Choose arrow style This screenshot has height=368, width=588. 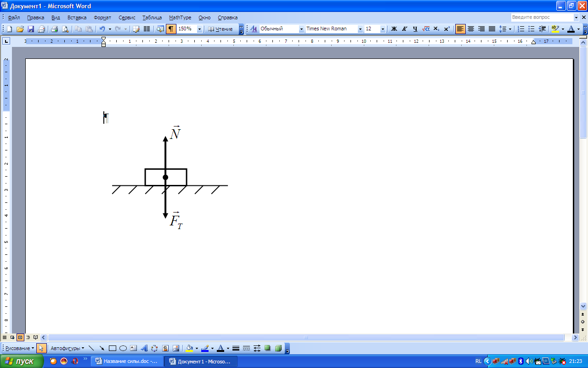(257, 348)
